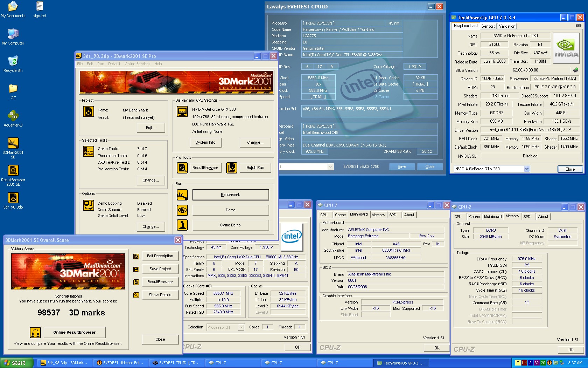
Task: Open the File menu in 3DMark2001
Action: [80, 64]
